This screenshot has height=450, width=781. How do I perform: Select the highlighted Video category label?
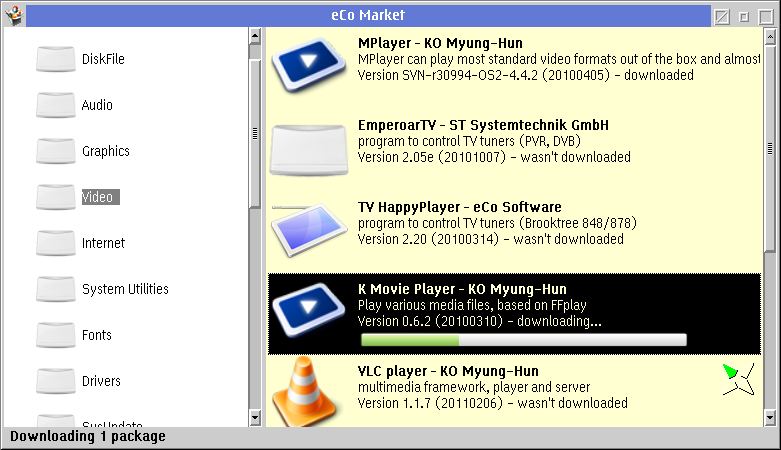pos(101,197)
